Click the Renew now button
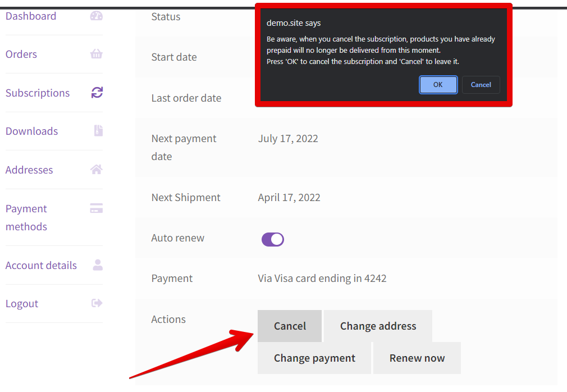The width and height of the screenshot is (567, 392). (417, 358)
